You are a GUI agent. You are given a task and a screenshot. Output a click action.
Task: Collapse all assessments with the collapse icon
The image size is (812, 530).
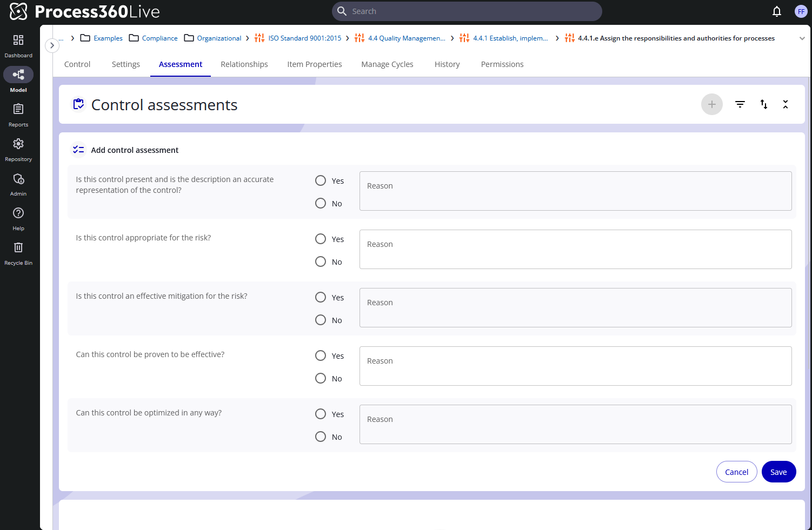786,104
